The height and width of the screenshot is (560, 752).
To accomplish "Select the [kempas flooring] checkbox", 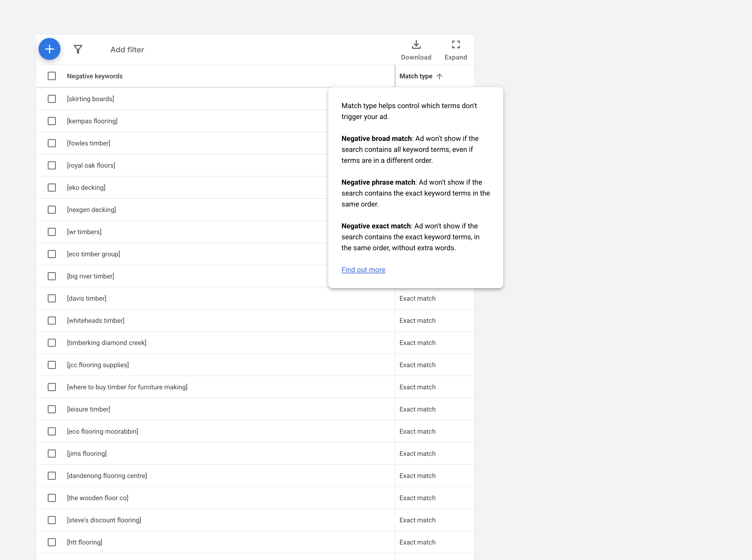I will click(x=52, y=121).
